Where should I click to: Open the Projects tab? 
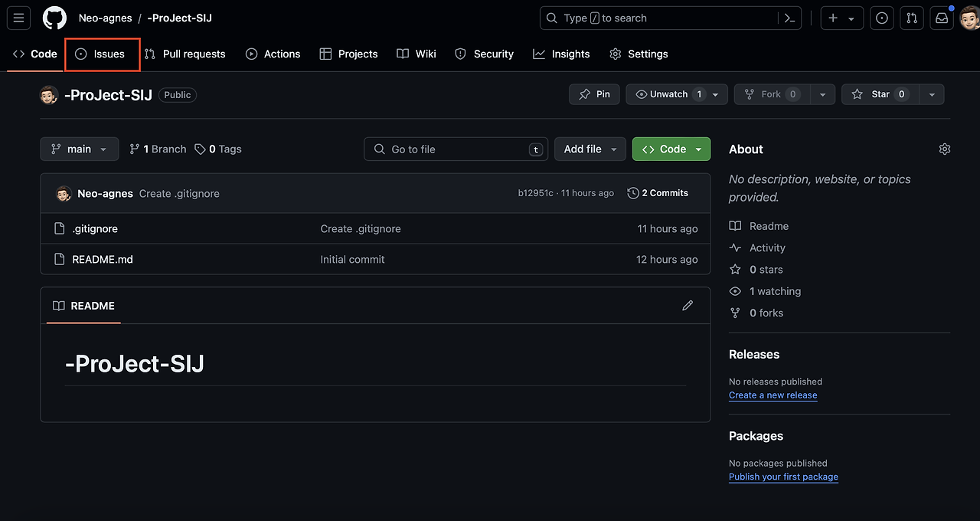(349, 54)
